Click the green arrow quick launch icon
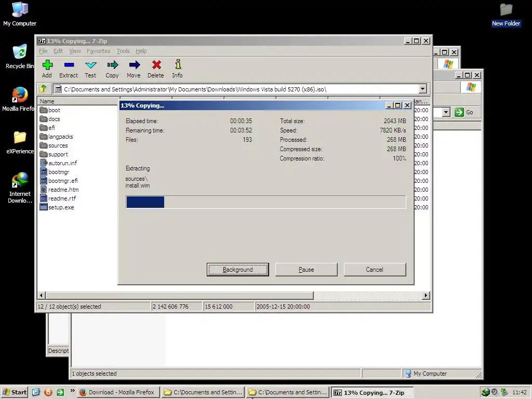532x399 pixels. pyautogui.click(x=60, y=392)
